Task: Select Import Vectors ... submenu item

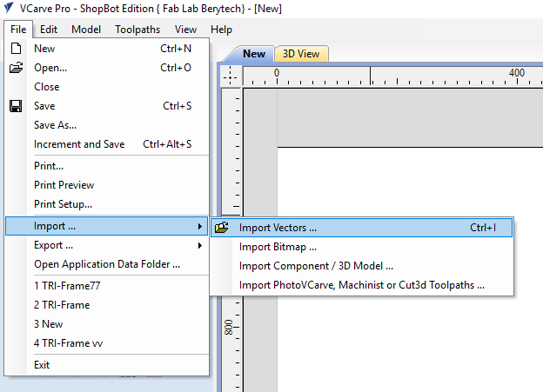Action: click(x=361, y=228)
